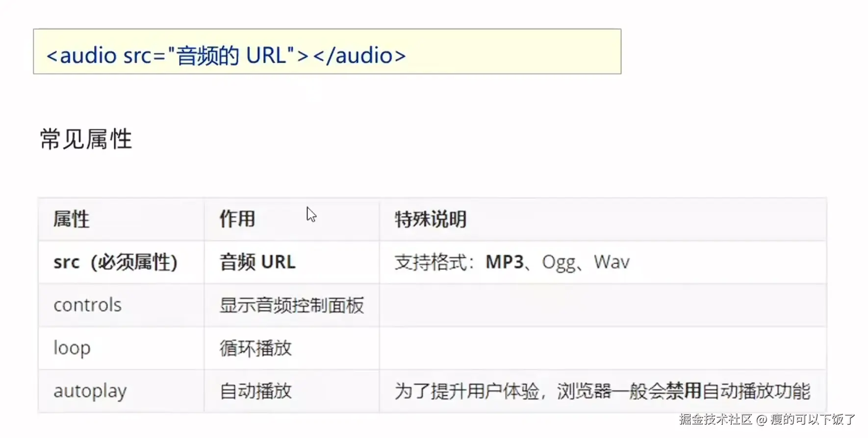Click the 支持格式 MP3 Ogg Wav cell
The height and width of the screenshot is (438, 868).
pyautogui.click(x=512, y=262)
